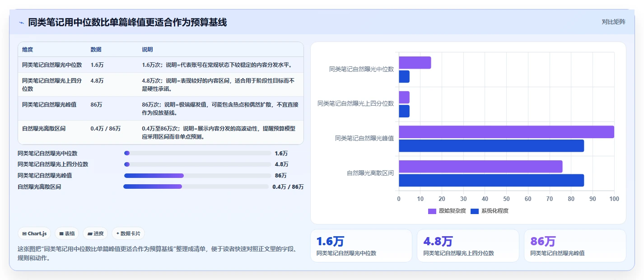
Task: Click the chart axis label 同类笔记自然曝光峰值
Action: (x=364, y=138)
